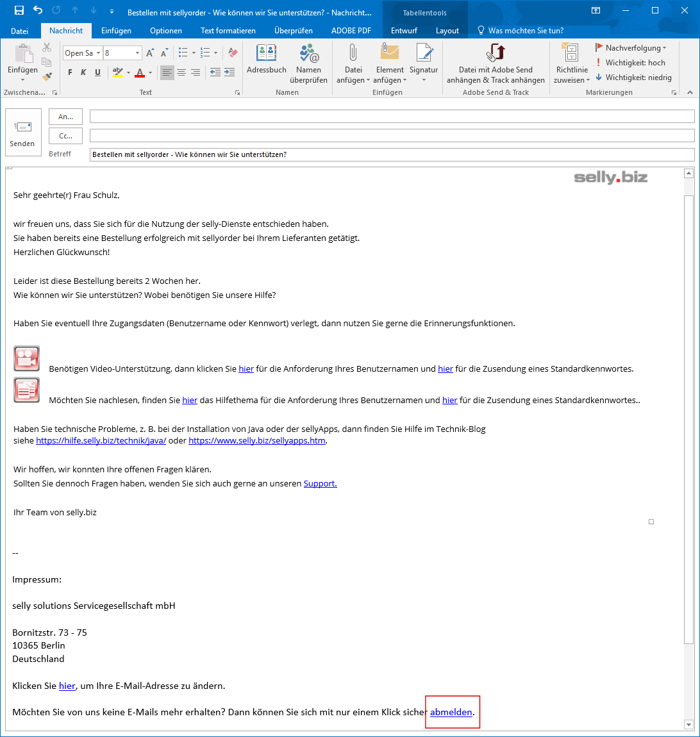The height and width of the screenshot is (737, 700).
Task: Open the Datei tab
Action: pos(19,31)
